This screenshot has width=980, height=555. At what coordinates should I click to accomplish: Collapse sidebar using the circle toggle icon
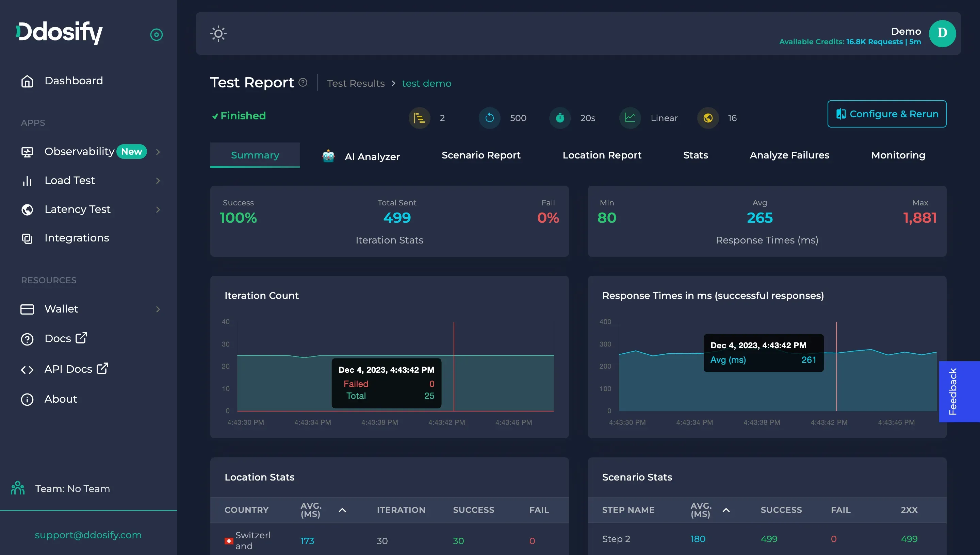point(156,35)
